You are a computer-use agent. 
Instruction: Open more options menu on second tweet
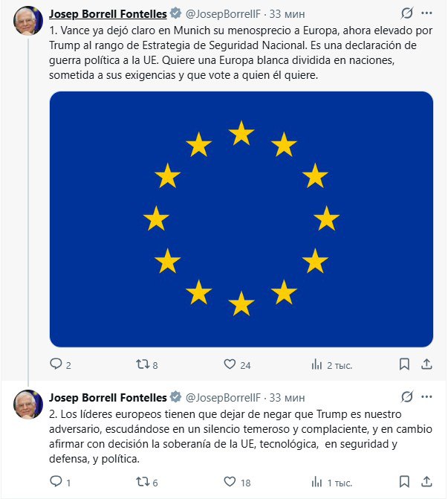(x=426, y=396)
